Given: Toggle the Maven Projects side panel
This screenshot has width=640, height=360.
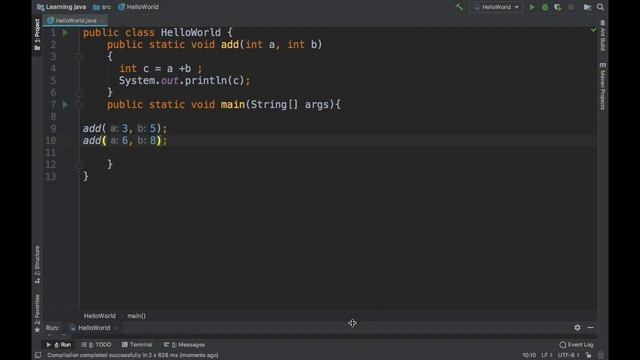Looking at the screenshot, I should (x=603, y=86).
